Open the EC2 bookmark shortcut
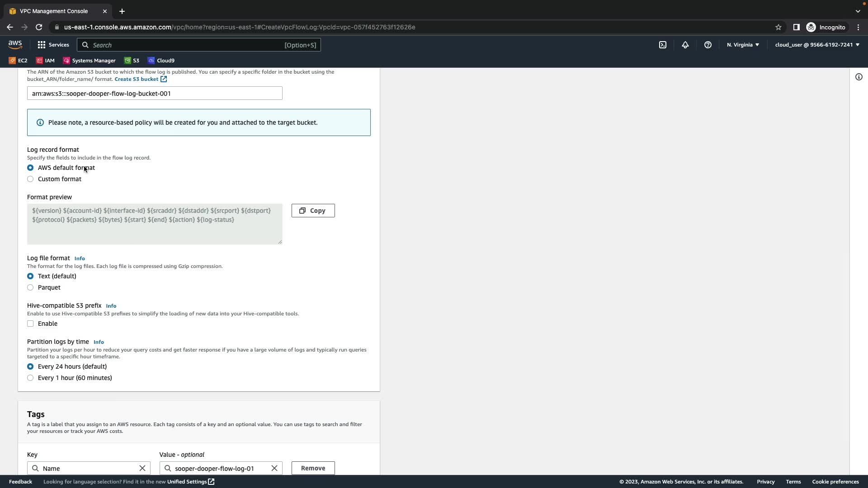Image resolution: width=868 pixels, height=488 pixels. 18,61
